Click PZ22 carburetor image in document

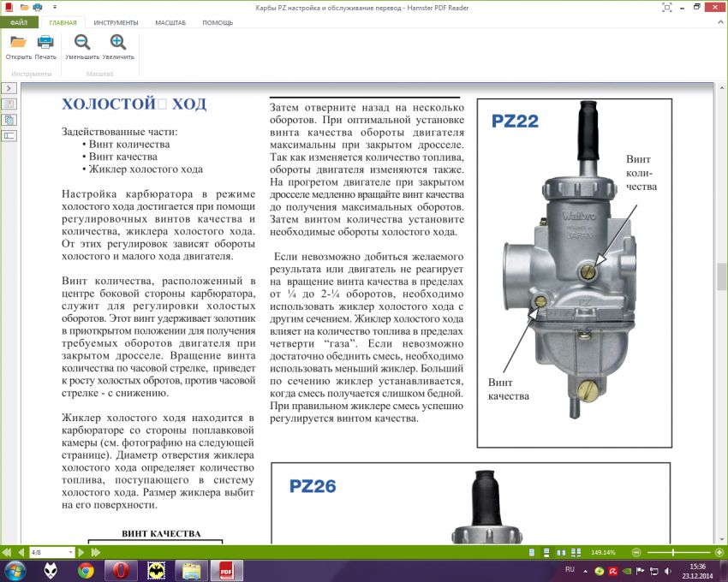pyautogui.click(x=570, y=261)
